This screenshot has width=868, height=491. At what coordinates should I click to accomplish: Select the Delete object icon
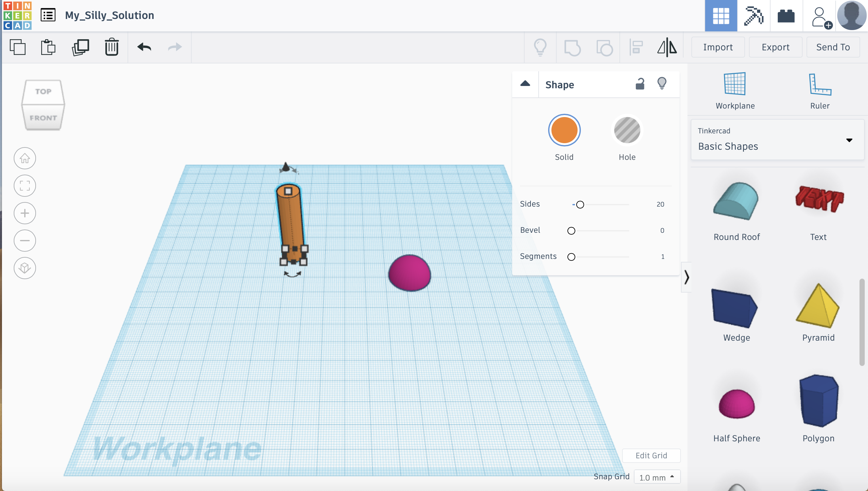112,46
